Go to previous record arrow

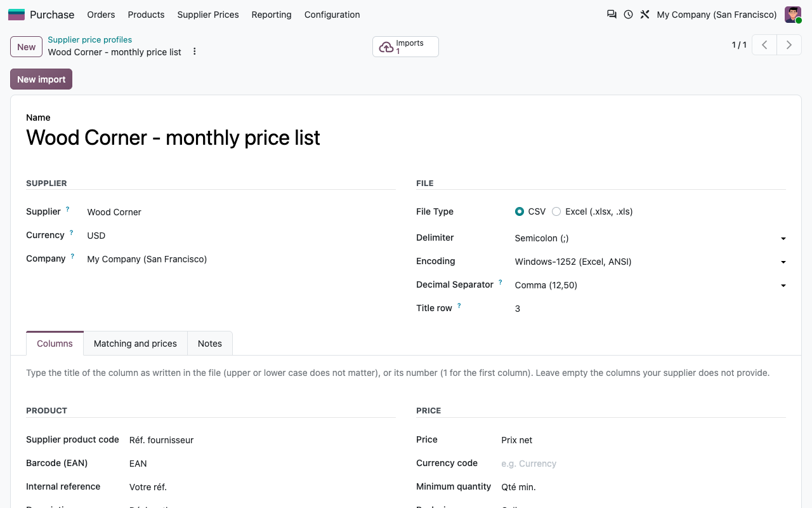(x=764, y=44)
